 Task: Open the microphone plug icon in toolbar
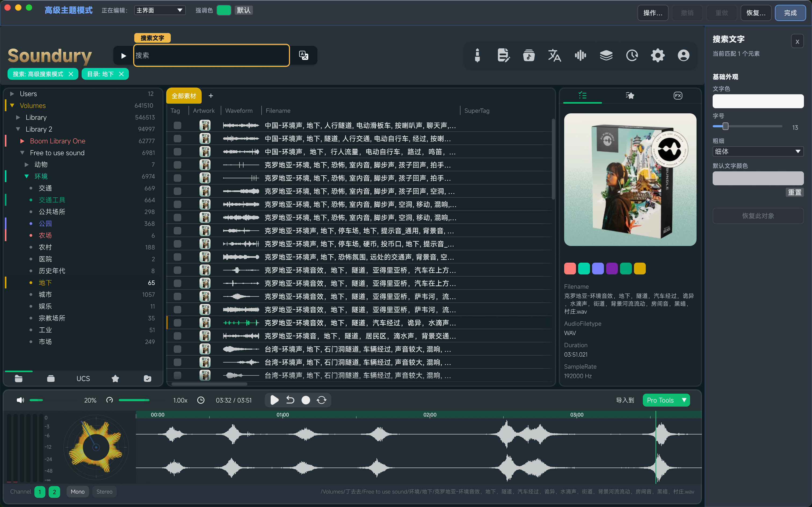coord(477,55)
